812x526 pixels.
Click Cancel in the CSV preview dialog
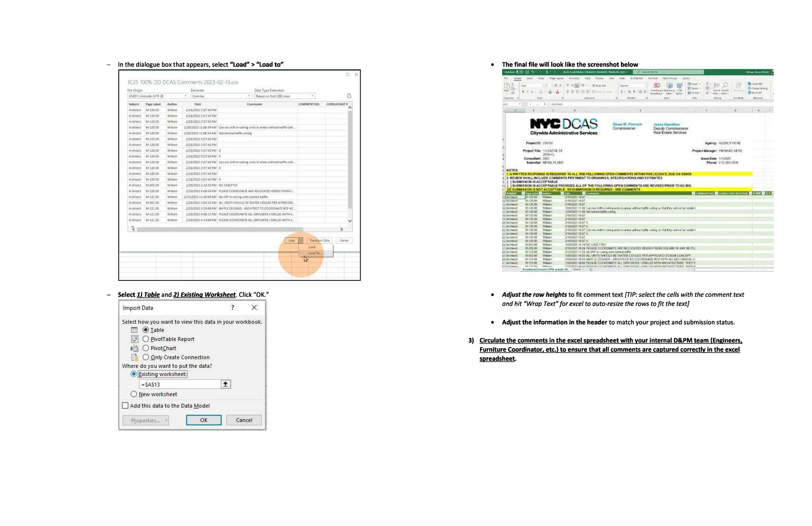tap(344, 241)
